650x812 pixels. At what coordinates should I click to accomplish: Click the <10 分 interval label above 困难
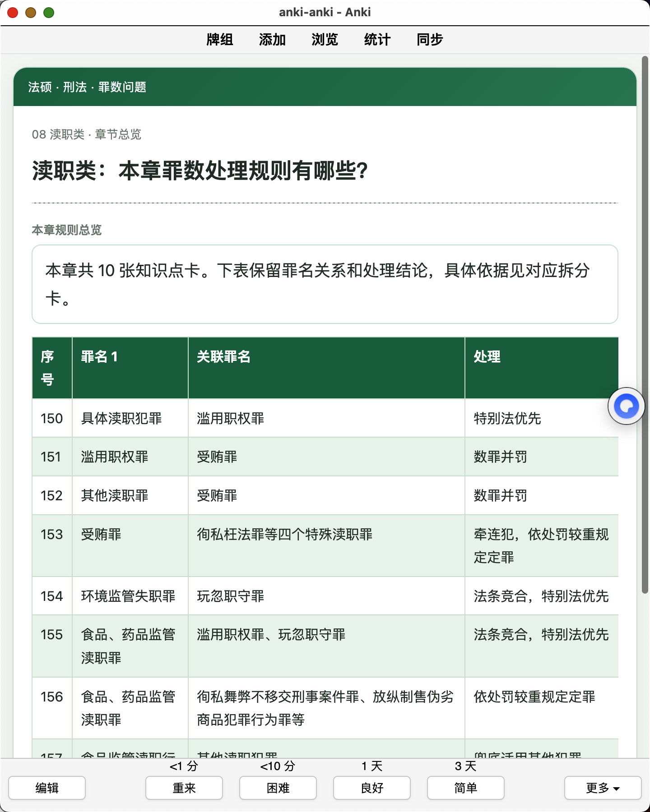coord(278,766)
